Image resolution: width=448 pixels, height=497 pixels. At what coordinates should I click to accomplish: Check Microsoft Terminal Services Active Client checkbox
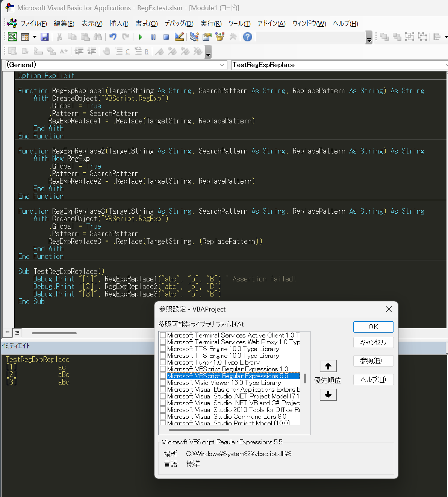[163, 335]
